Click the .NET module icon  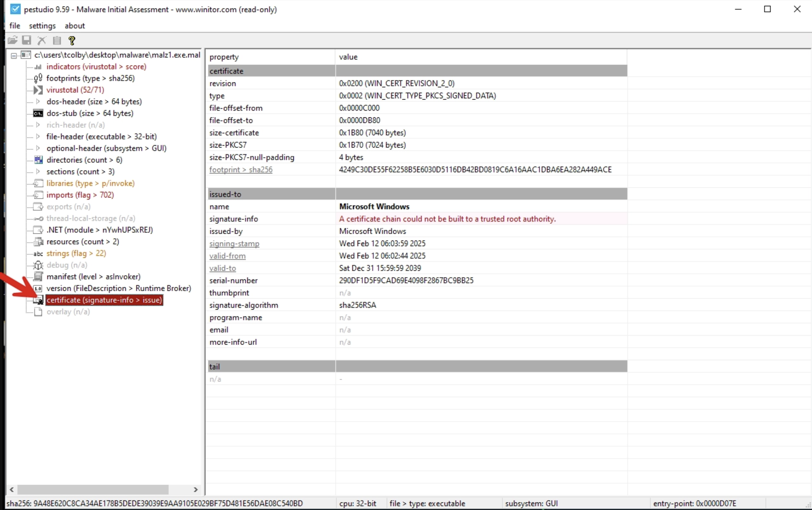pos(38,230)
